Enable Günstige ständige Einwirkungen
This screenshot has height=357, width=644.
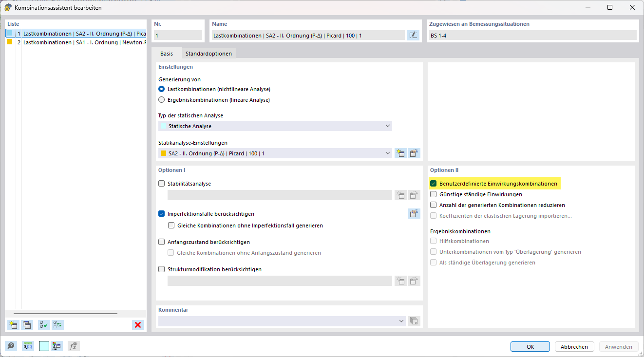(433, 194)
